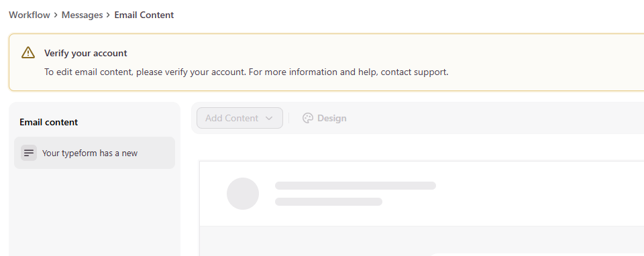Navigate to Messages breadcrumb
The width and height of the screenshot is (644, 256).
pos(82,15)
